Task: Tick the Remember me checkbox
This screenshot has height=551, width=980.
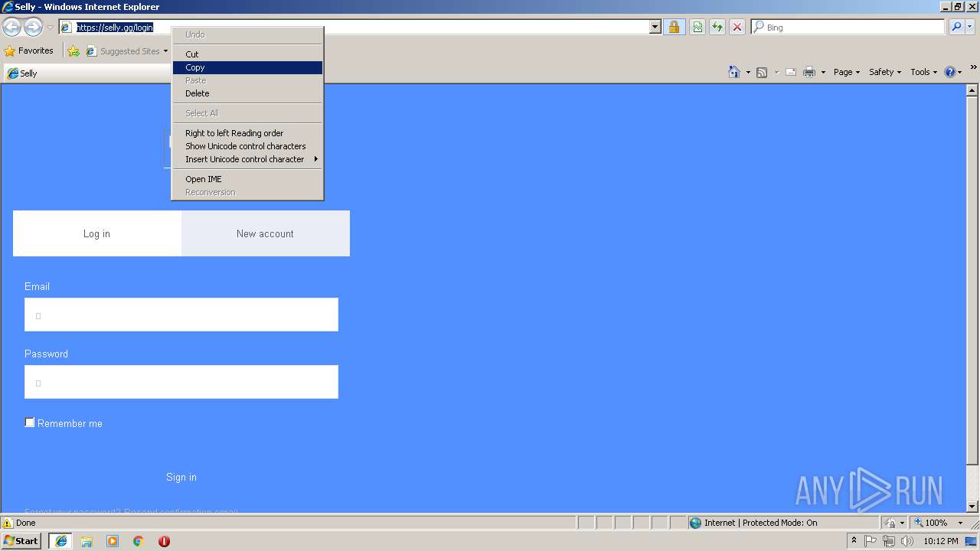Action: [30, 422]
